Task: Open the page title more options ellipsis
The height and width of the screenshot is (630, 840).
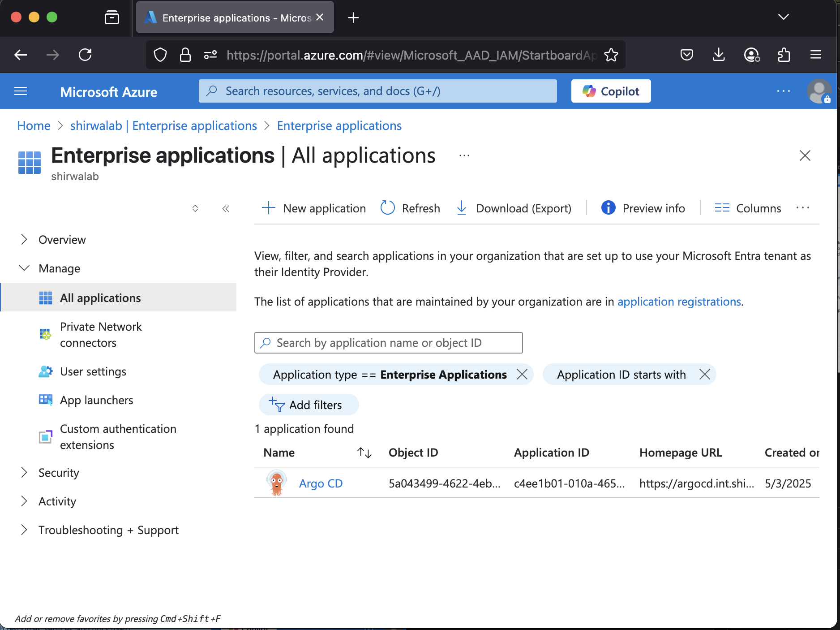Action: pyautogui.click(x=464, y=155)
